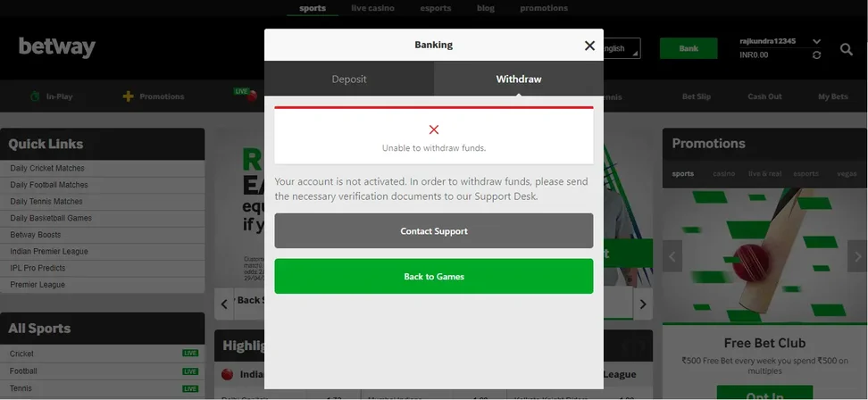Click the green Back to Games button
868x400 pixels.
[x=433, y=276]
